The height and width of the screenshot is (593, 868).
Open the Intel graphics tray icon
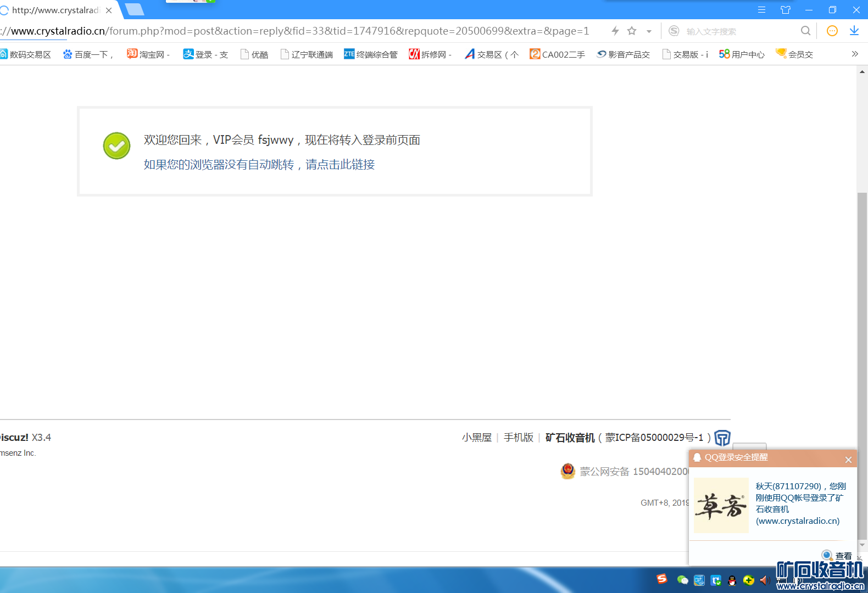(x=699, y=580)
